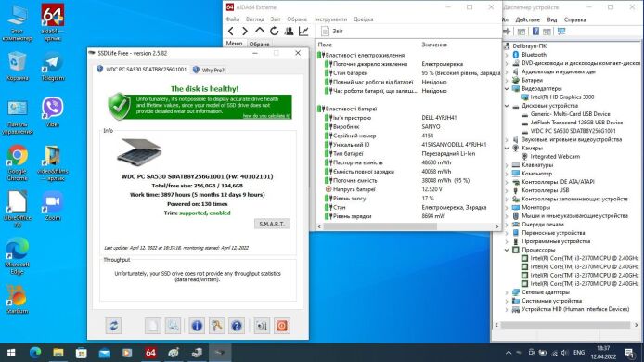This screenshot has height=362, width=644.
Task: Click the AIDA64 back navigation arrow
Action: (231, 31)
